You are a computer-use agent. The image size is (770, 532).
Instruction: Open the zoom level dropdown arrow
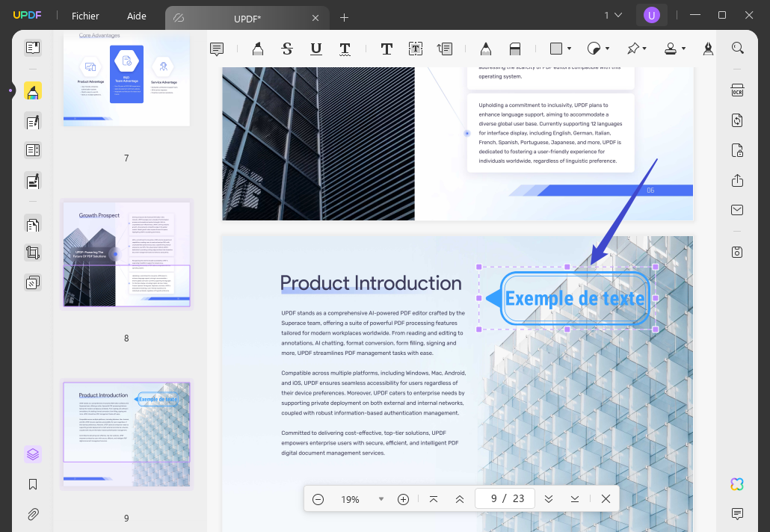381,499
